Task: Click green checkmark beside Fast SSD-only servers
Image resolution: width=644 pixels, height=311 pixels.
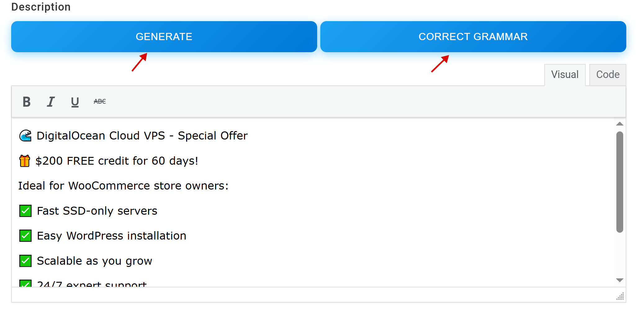Action: tap(25, 211)
